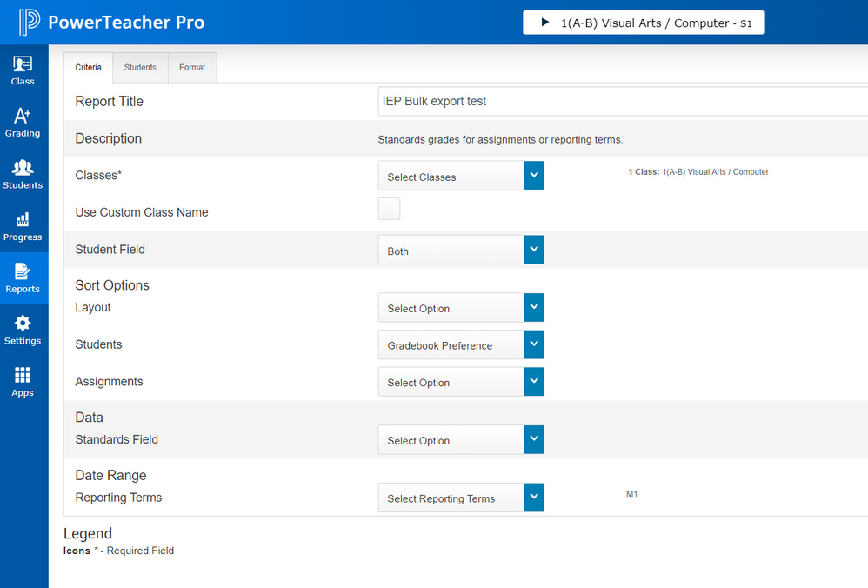Switch to the Students tab

point(140,68)
